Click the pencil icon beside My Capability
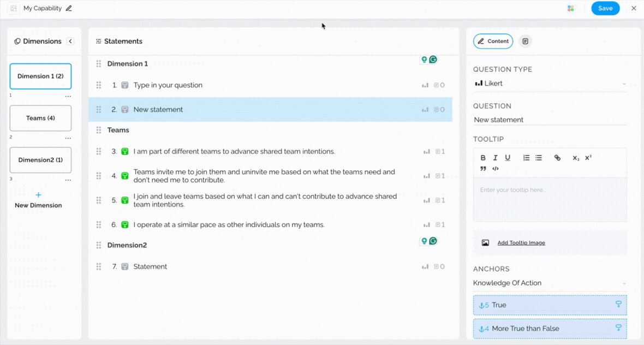 coord(69,8)
